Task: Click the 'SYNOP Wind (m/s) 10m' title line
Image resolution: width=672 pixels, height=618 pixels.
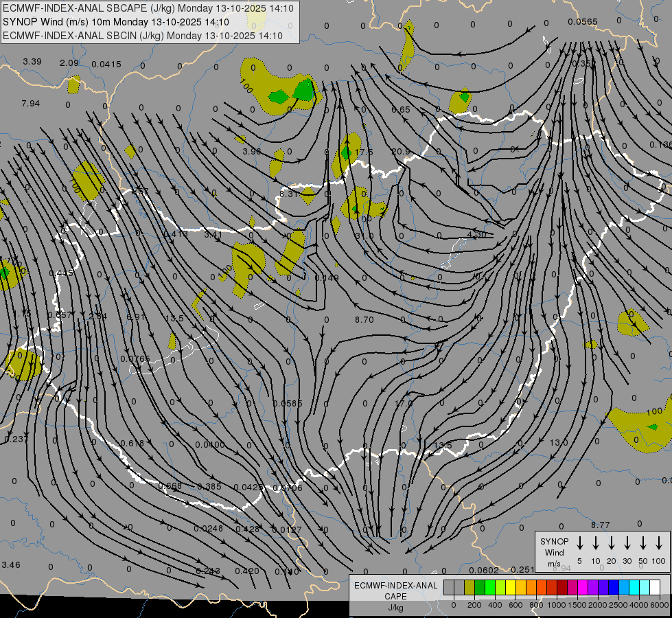Action: tap(116, 22)
